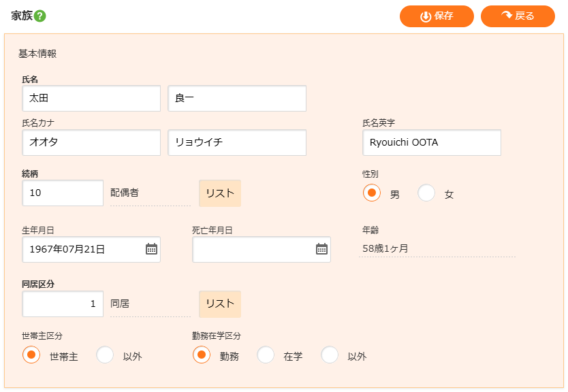The height and width of the screenshot is (392, 568).
Task: Select the 女 gender radio button
Action: (426, 193)
